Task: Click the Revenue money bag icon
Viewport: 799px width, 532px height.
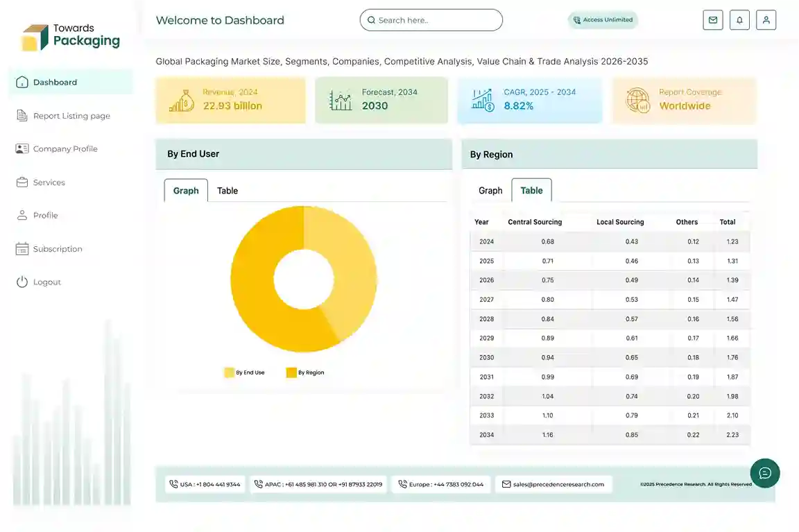Action: point(182,101)
